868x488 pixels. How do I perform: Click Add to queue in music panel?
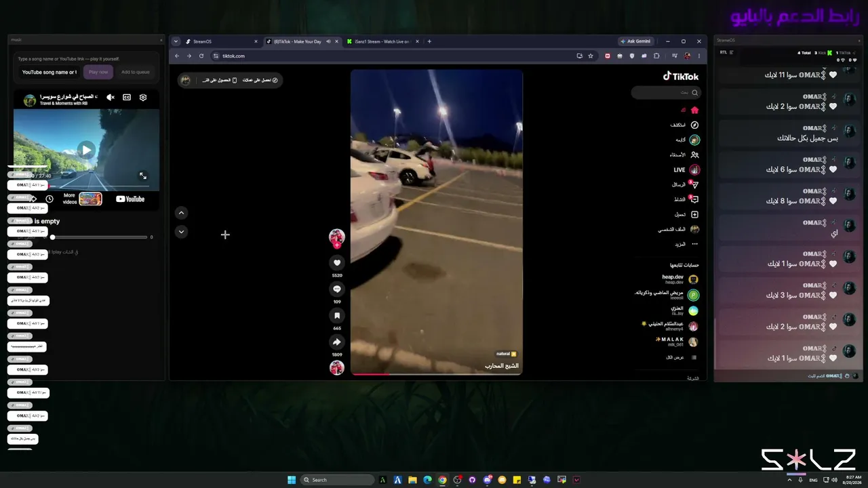tap(136, 72)
